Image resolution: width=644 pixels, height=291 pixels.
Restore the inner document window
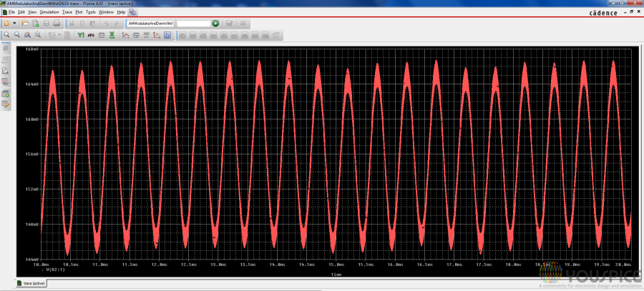click(x=631, y=12)
